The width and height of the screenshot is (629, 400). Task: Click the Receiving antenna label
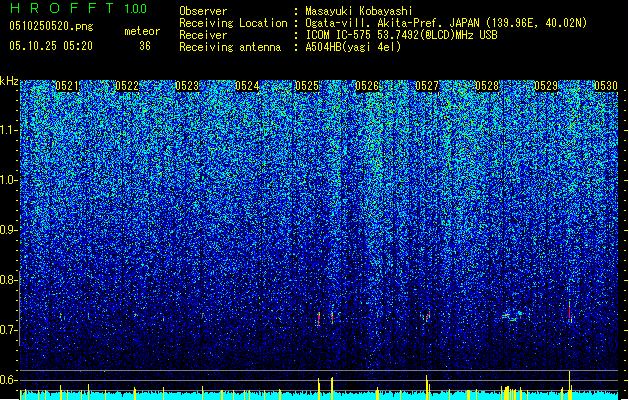(x=230, y=47)
